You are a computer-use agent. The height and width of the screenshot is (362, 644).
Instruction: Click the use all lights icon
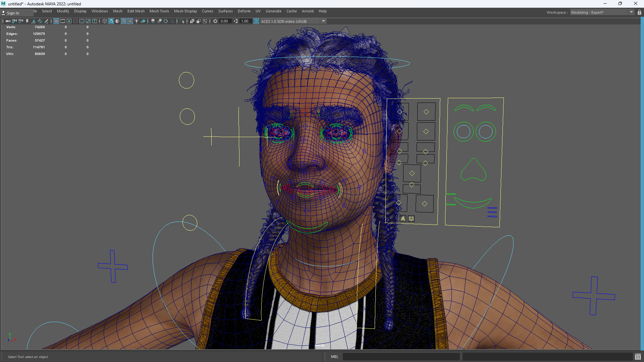click(137, 21)
